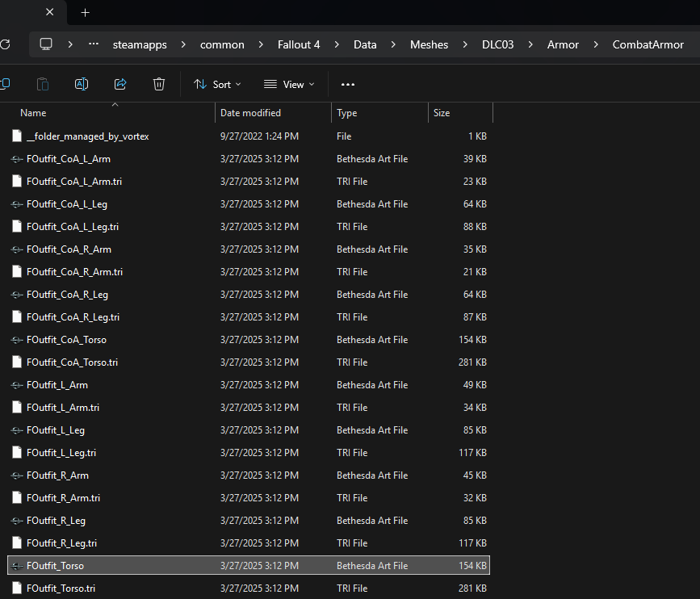
Task: Go to common folder in breadcrumb
Action: click(x=222, y=44)
